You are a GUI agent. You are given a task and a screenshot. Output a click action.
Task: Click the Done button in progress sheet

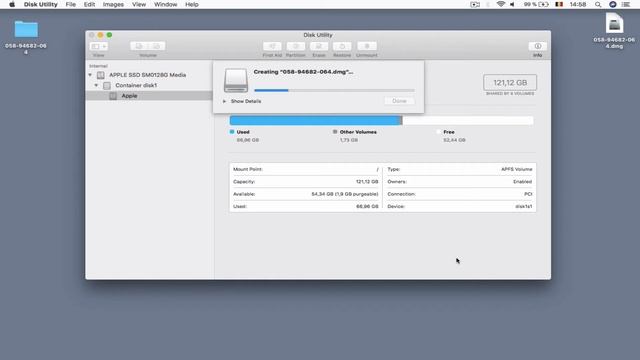399,101
